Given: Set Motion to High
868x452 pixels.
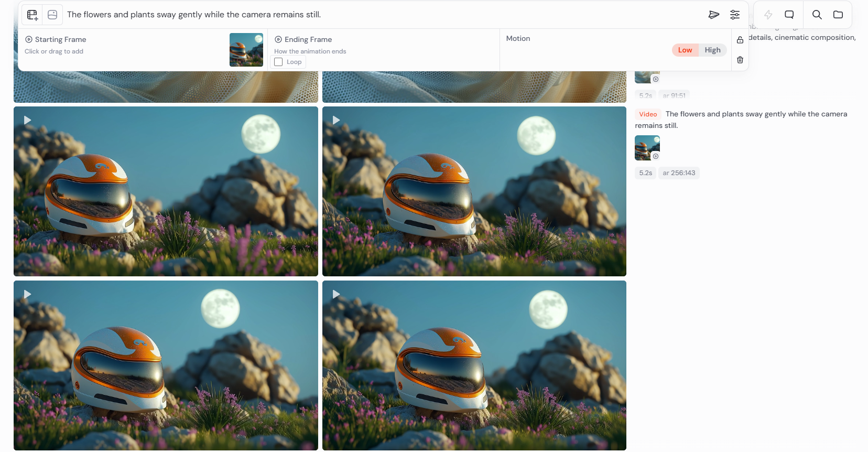Looking at the screenshot, I should tap(712, 50).
